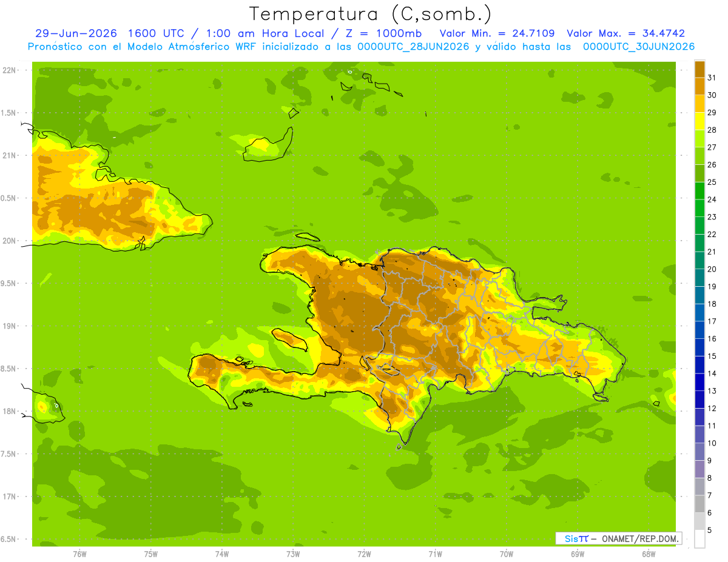Click the '20N' latitude label
Image resolution: width=728 pixels, height=562 pixels.
pyautogui.click(x=10, y=241)
